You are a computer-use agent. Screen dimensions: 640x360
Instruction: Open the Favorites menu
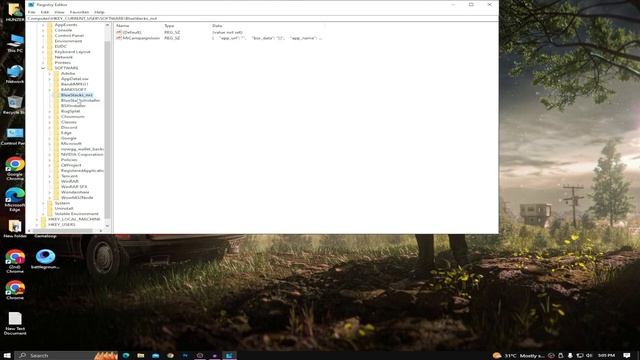click(x=79, y=12)
